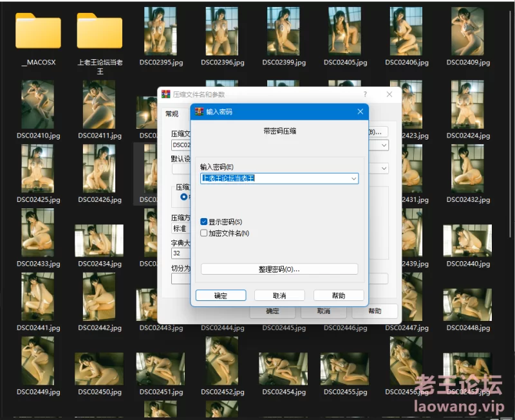The height and width of the screenshot is (420, 515).
Task: Click the DSC02445.jpg file name
Action: pos(284,328)
